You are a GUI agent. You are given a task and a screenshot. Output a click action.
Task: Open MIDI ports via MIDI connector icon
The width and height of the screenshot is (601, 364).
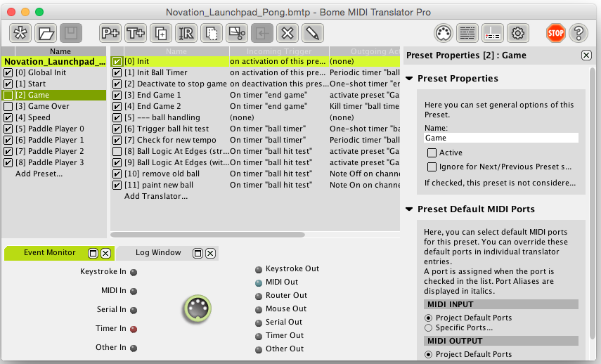coord(444,33)
